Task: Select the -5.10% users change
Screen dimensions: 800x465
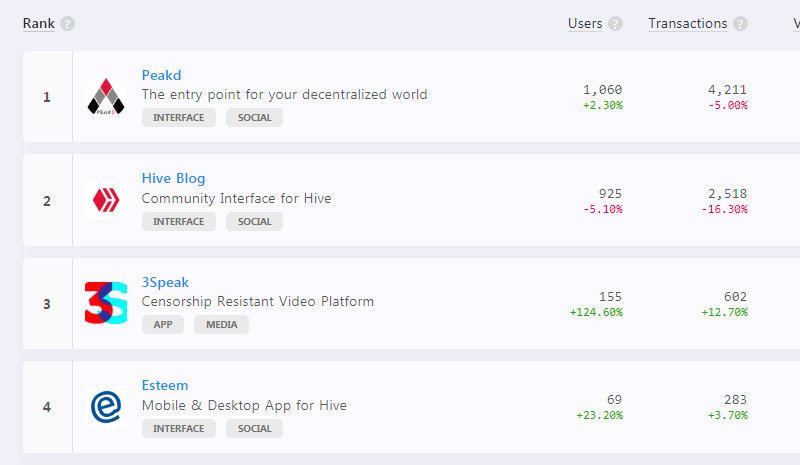Action: click(x=603, y=209)
